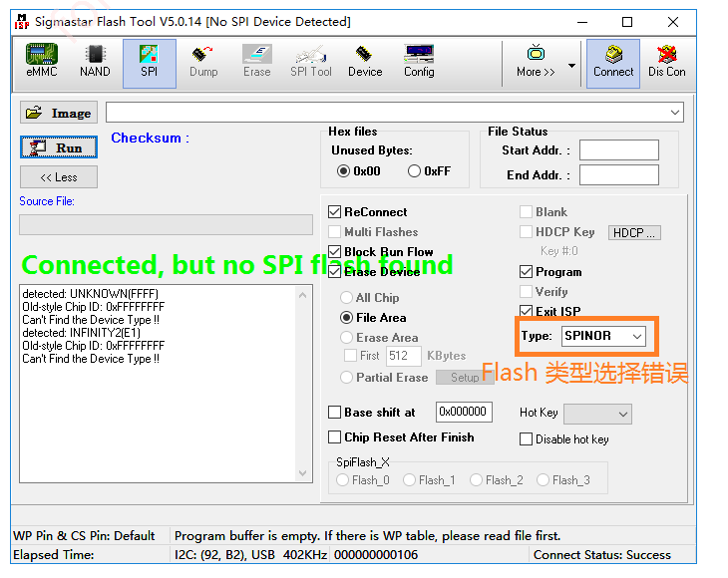The height and width of the screenshot is (578, 728).
Task: Select the NAND chip toolbar icon
Action: click(x=95, y=61)
